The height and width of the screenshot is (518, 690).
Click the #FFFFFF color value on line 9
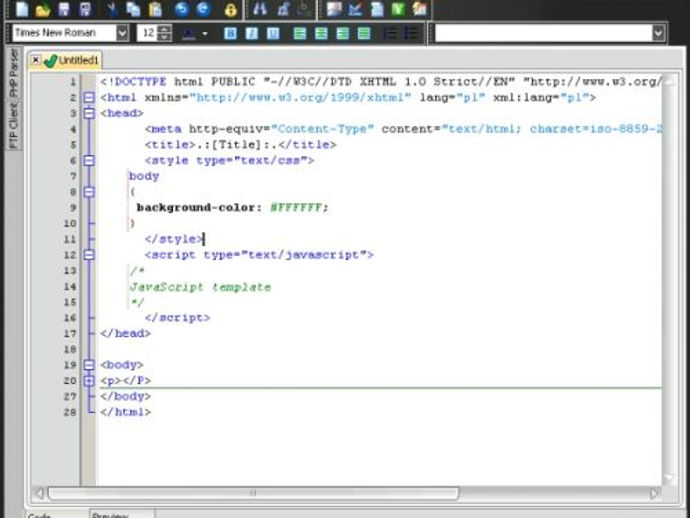(x=296, y=208)
